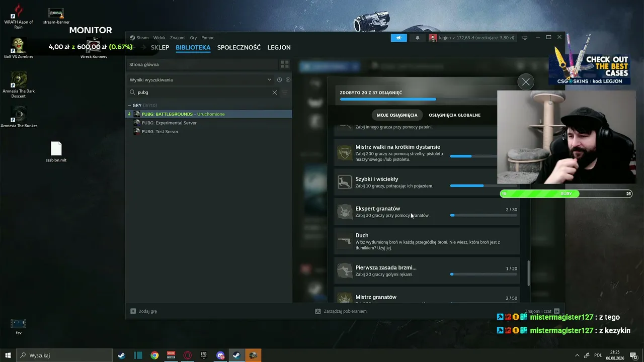The width and height of the screenshot is (644, 362).
Task: Click the legjon profile avatar
Action: (x=433, y=38)
